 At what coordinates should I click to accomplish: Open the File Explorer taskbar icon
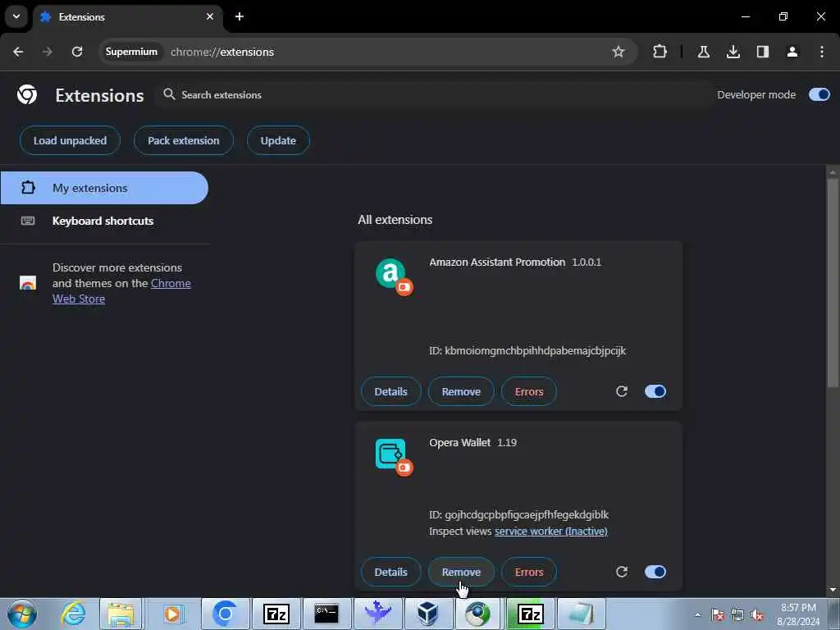click(121, 614)
